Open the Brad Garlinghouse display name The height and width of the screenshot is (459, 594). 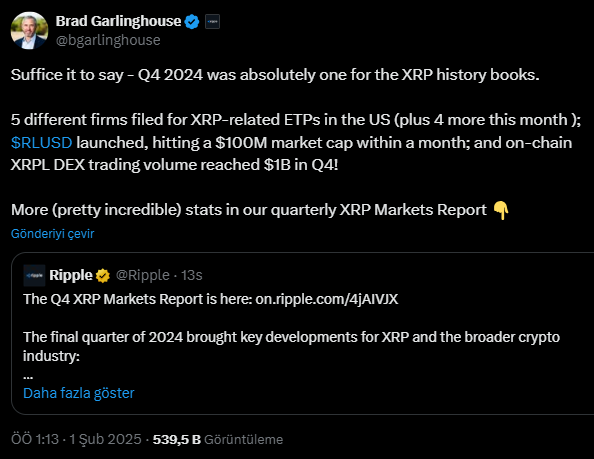point(118,21)
